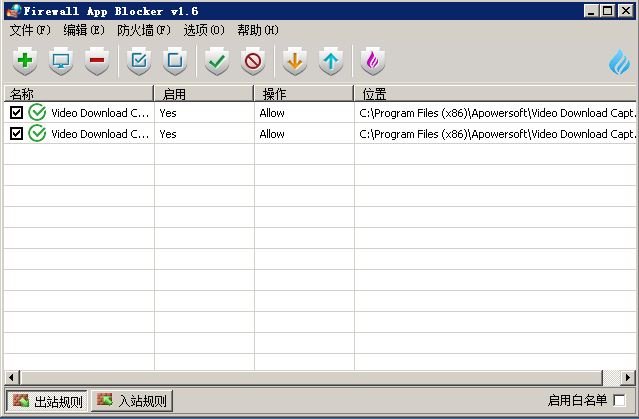Click the first row's Yes value
639x419 pixels.
(168, 113)
